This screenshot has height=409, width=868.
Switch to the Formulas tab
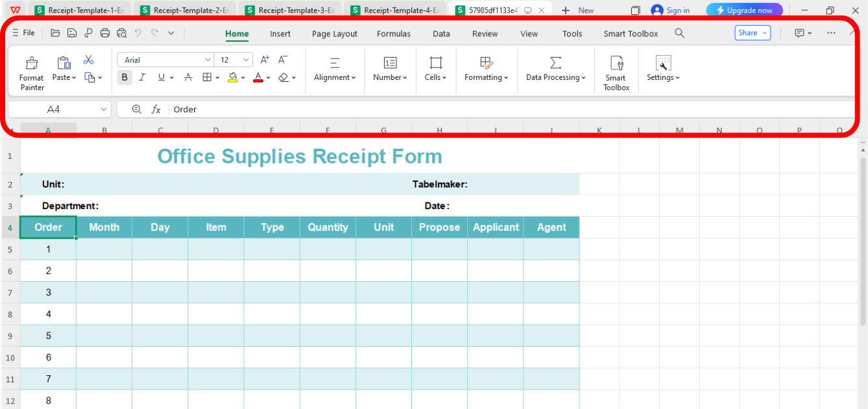coord(393,34)
